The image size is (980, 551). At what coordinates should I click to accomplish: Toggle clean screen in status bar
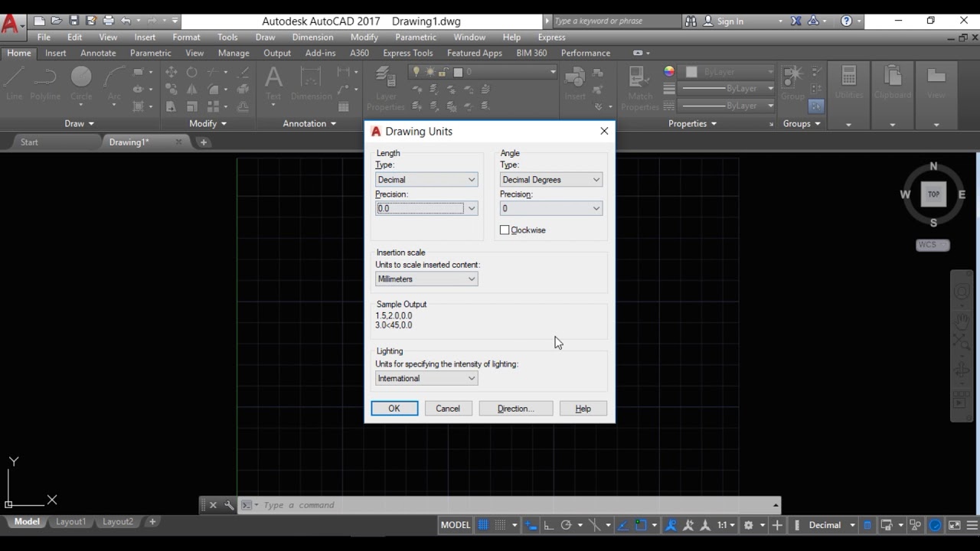pos(955,525)
